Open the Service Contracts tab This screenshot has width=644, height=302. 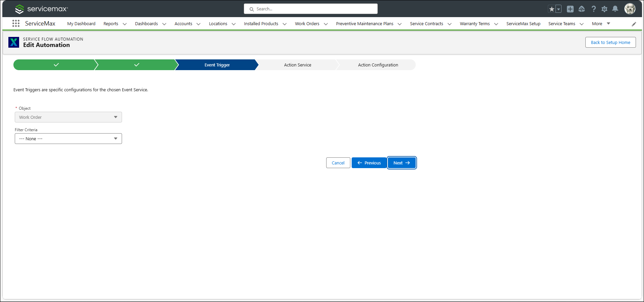(x=426, y=24)
